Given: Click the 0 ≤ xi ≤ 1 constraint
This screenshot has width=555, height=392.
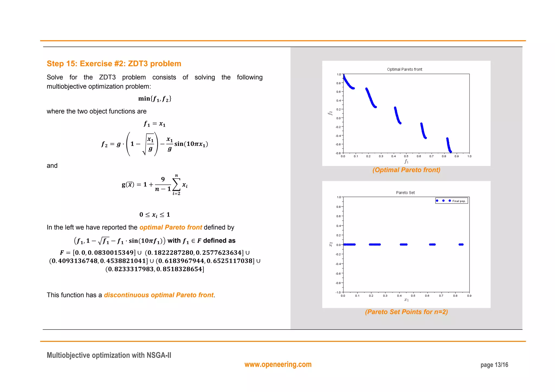Looking at the screenshot, I should 155,215.
